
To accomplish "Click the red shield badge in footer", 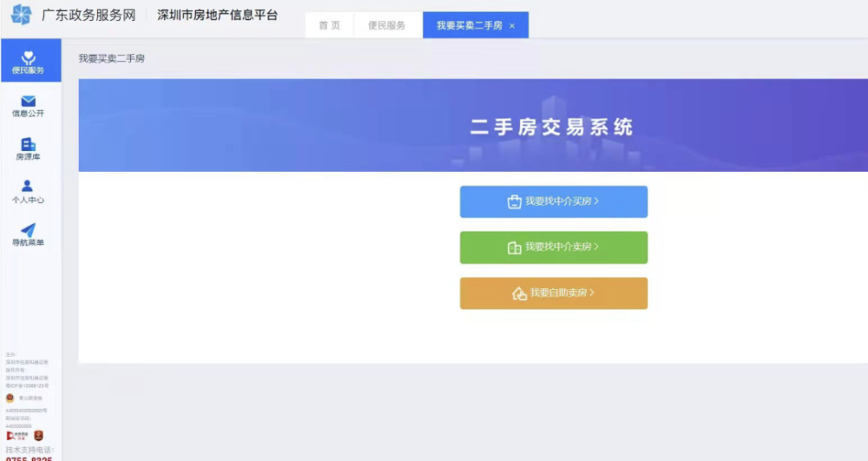I will point(38,436).
